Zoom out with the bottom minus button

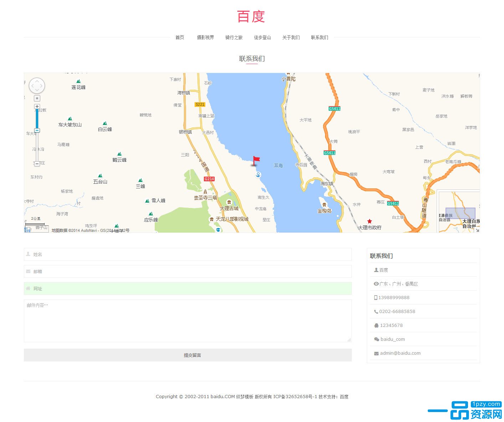click(x=37, y=163)
